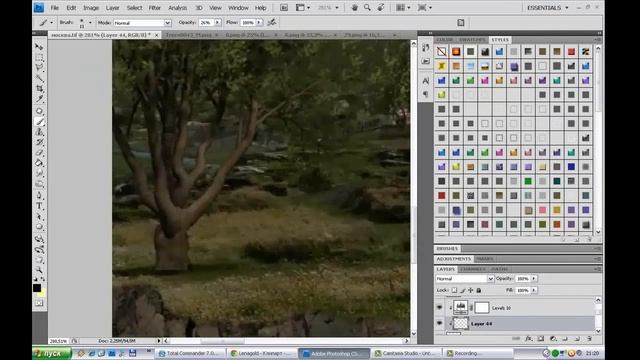Viewport: 640px width, 360px height.
Task: Click the Hand tool in application bar
Action: pyautogui.click(x=354, y=7)
